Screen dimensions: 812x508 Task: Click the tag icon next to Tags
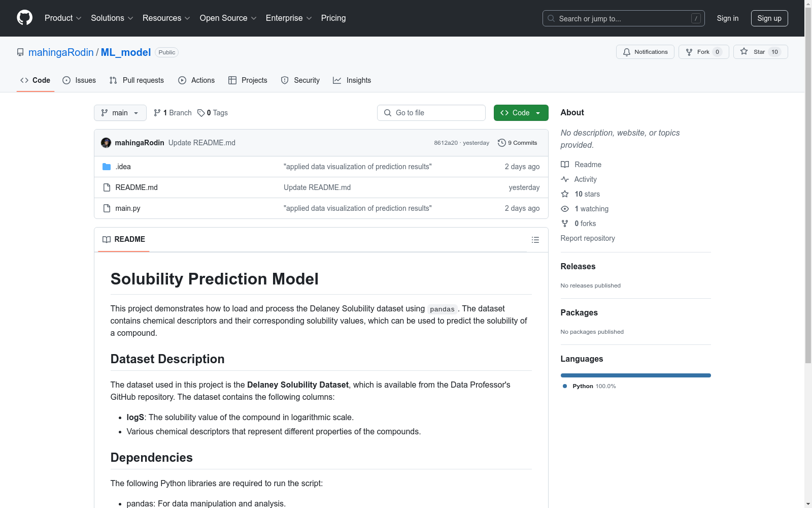coord(201,113)
